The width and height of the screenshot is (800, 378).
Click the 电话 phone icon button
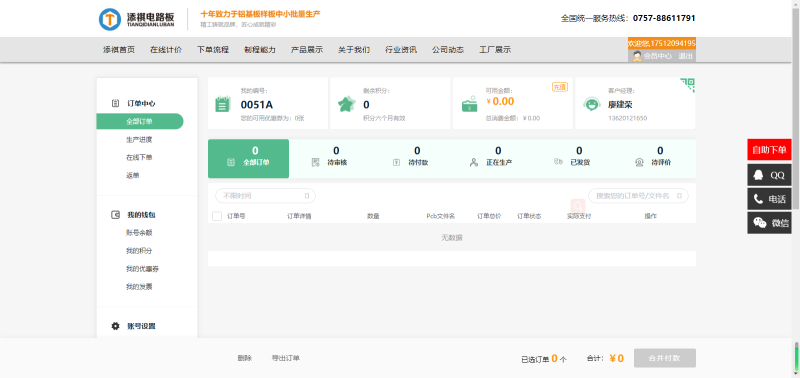pyautogui.click(x=769, y=199)
